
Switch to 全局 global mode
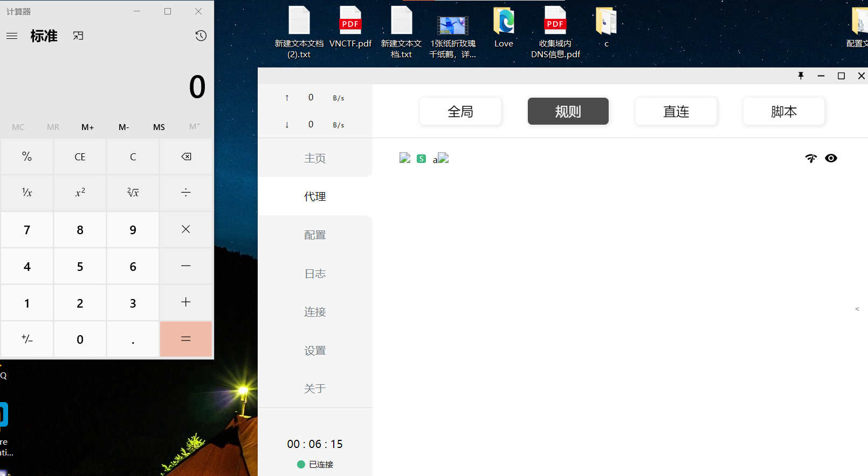tap(460, 111)
